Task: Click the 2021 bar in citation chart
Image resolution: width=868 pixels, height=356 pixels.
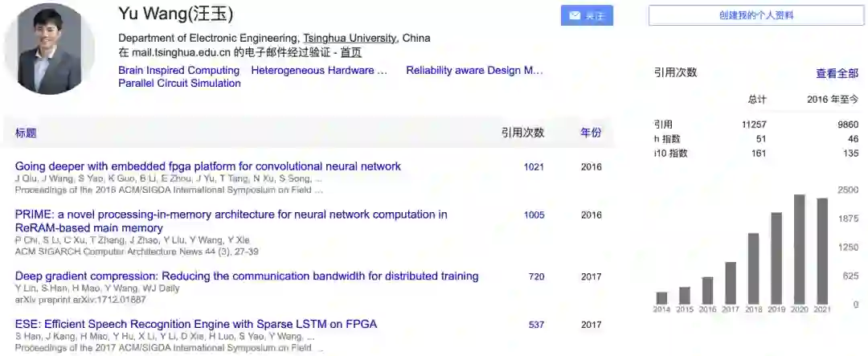Action: tap(822, 252)
